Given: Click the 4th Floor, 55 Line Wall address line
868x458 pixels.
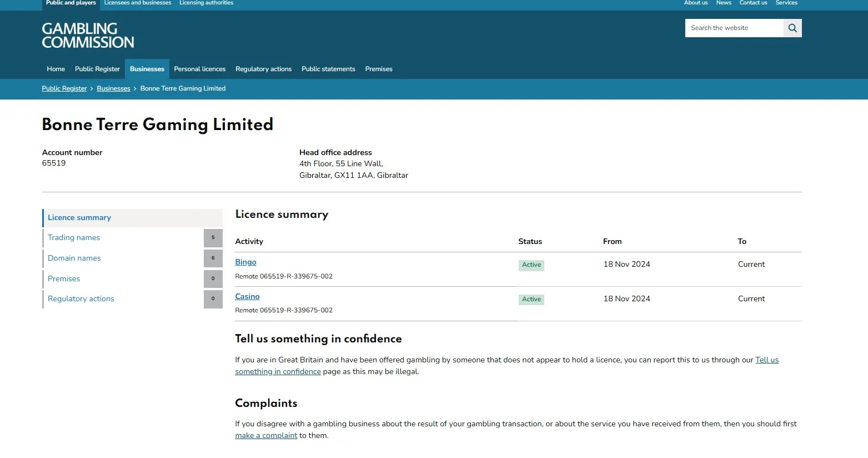Looking at the screenshot, I should pyautogui.click(x=341, y=164).
